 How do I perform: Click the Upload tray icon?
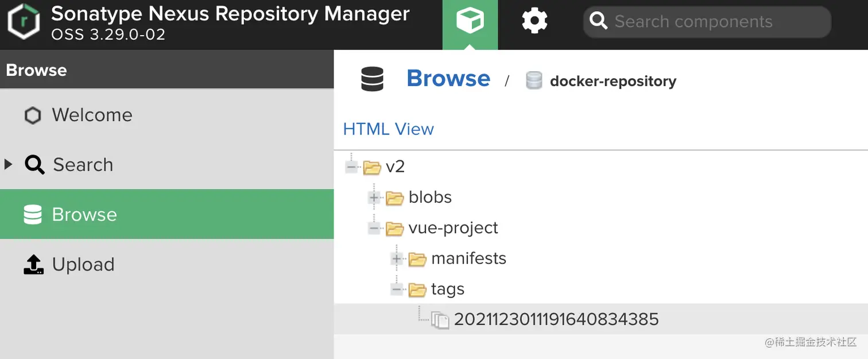click(x=34, y=264)
